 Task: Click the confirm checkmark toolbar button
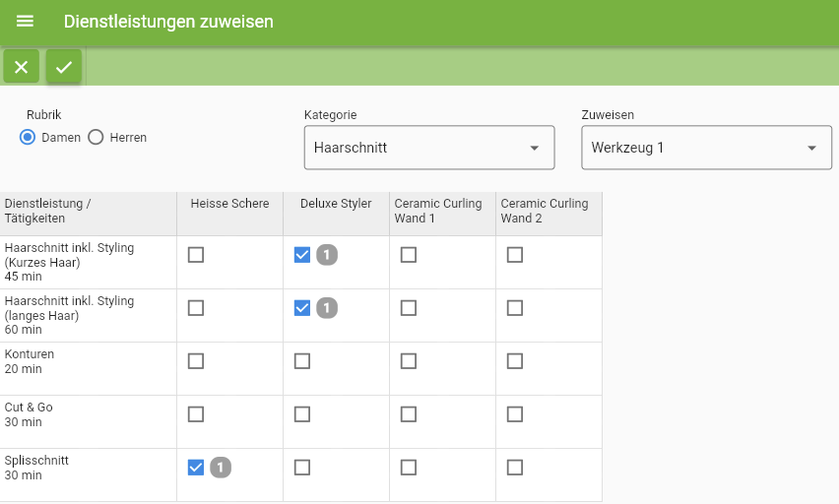tap(64, 67)
